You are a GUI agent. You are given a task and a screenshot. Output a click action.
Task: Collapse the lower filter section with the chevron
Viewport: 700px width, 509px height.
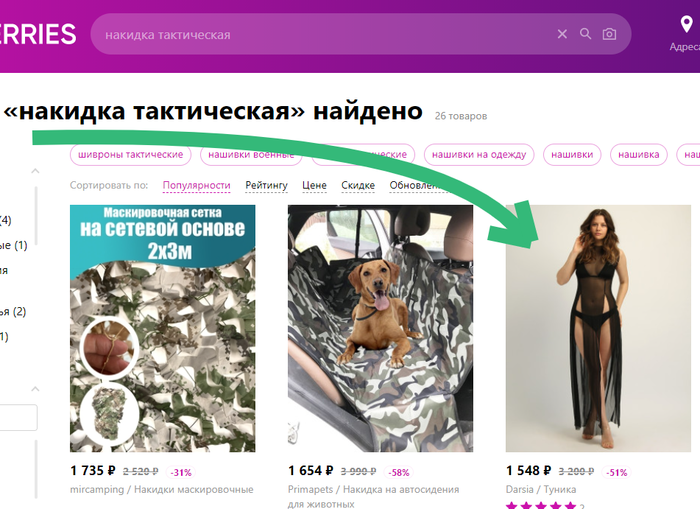[35, 389]
